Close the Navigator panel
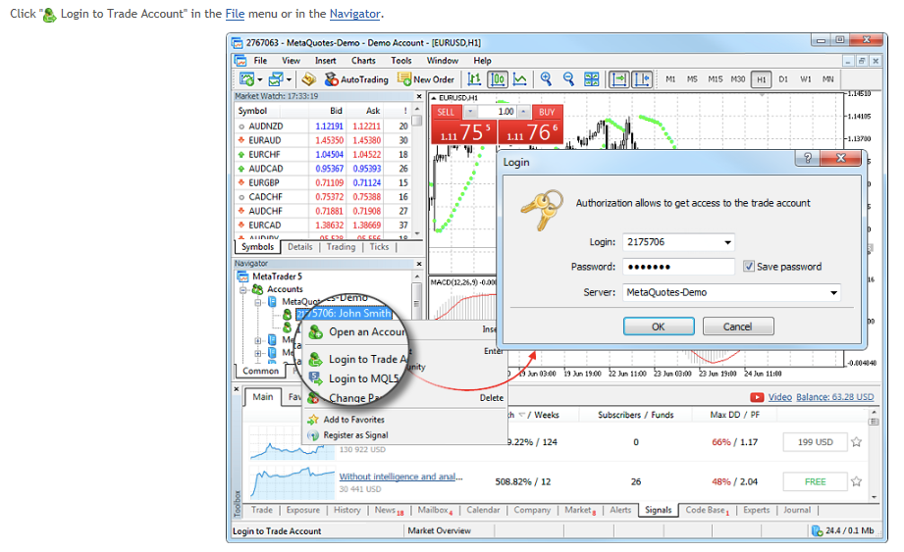This screenshot has width=904, height=552. (x=419, y=264)
